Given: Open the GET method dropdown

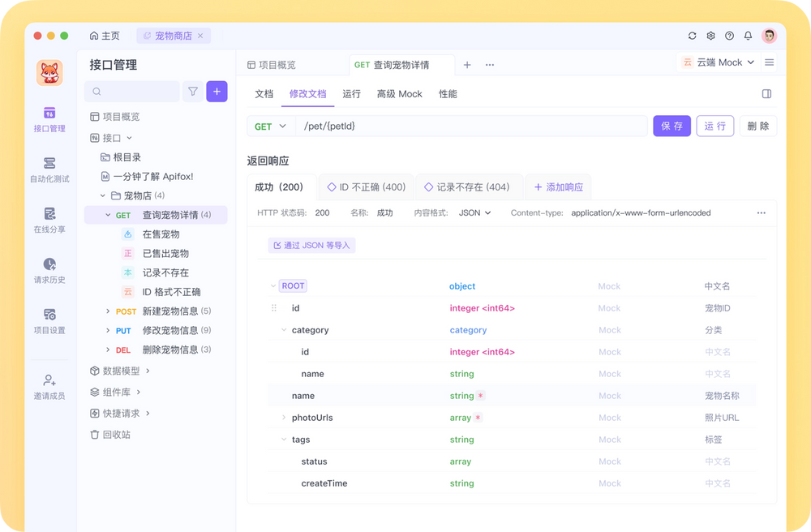Looking at the screenshot, I should coord(270,126).
